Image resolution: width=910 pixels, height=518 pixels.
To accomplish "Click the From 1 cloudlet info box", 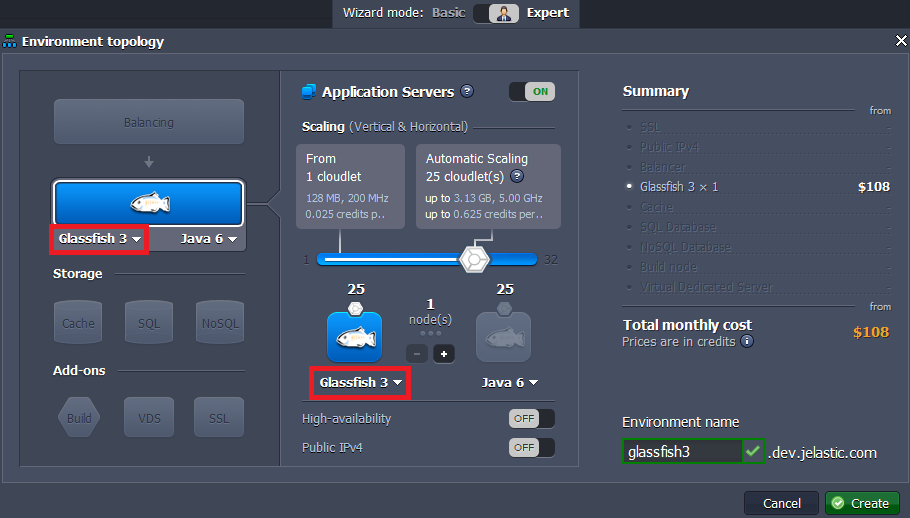I will coord(351,186).
